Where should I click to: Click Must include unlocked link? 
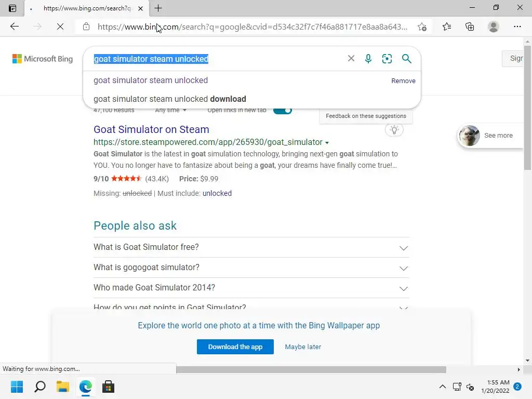(217, 193)
